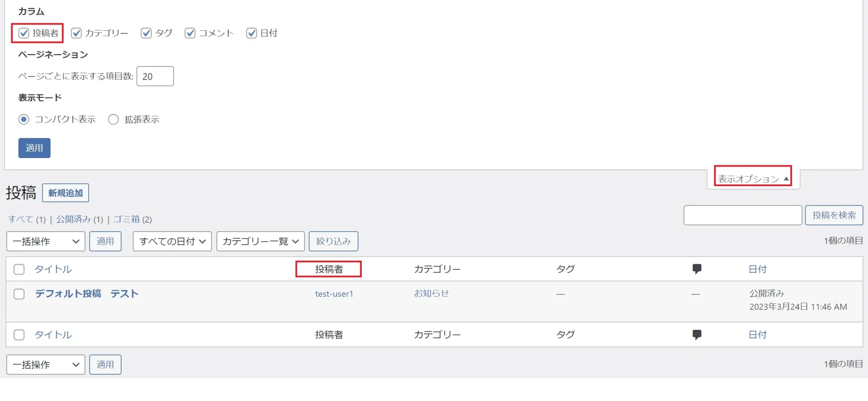Screen dimensions: 868x401
Task: Open the カテゴリー一覧 dropdown
Action: point(260,241)
